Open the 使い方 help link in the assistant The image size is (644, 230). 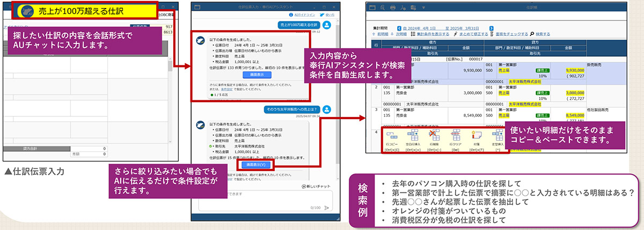[x=328, y=14]
